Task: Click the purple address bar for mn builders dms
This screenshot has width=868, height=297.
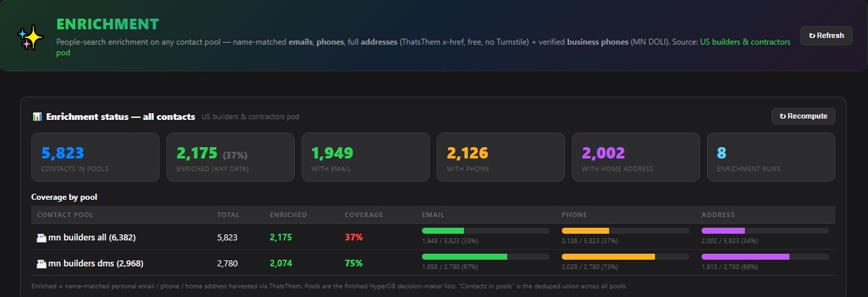Action: point(746,256)
